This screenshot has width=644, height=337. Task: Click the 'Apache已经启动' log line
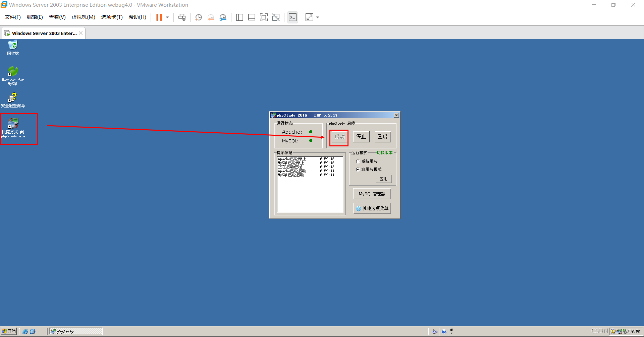click(306, 171)
